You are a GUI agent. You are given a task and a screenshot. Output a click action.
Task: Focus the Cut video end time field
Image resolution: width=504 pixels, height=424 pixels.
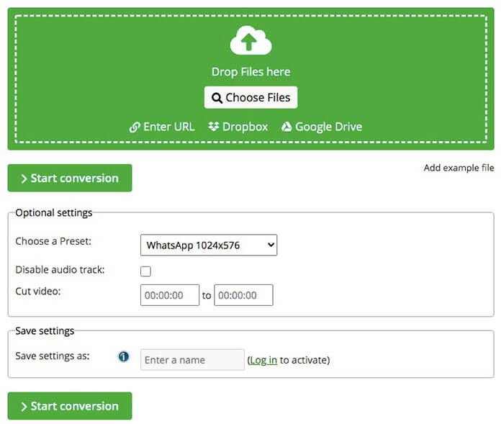coord(243,295)
